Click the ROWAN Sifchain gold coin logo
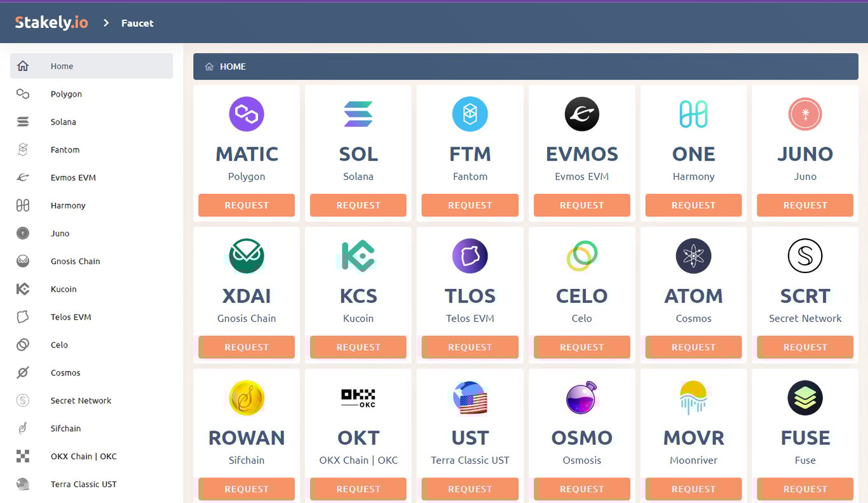The width and height of the screenshot is (868, 503). (x=247, y=398)
